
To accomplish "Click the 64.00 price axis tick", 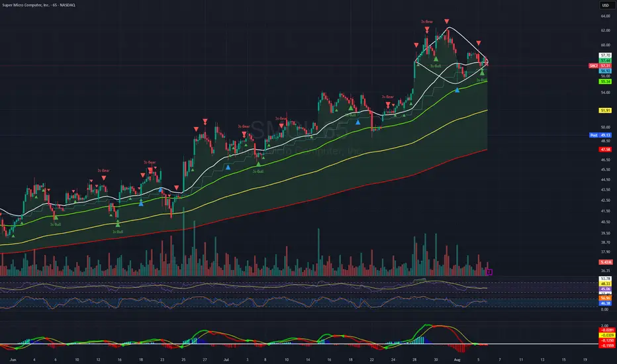I will [x=605, y=16].
